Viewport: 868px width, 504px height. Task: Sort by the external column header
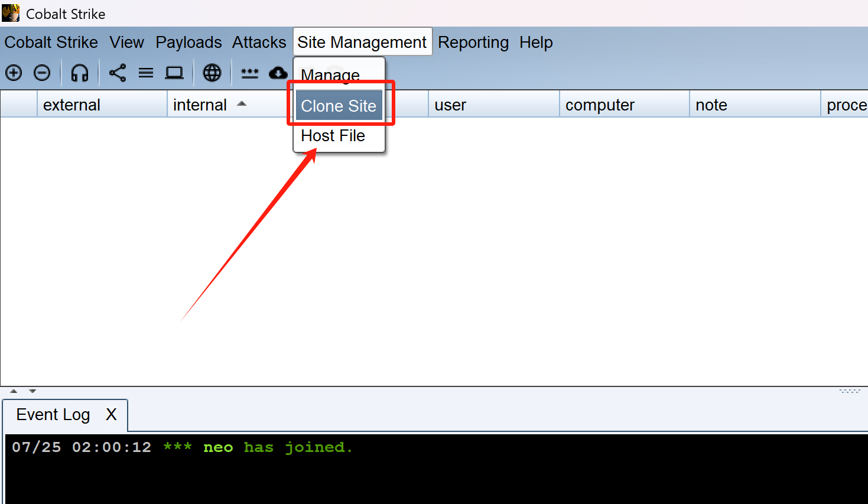coord(102,105)
